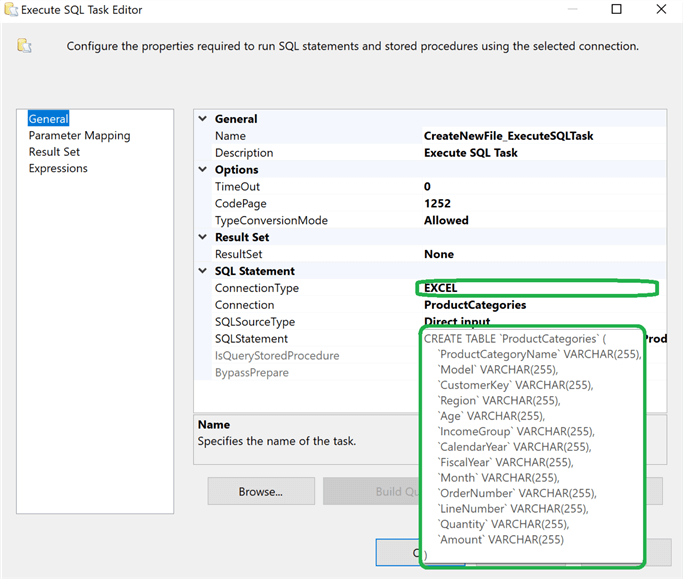
Task: Select the Connection value ProductCategories
Action: tap(475, 305)
